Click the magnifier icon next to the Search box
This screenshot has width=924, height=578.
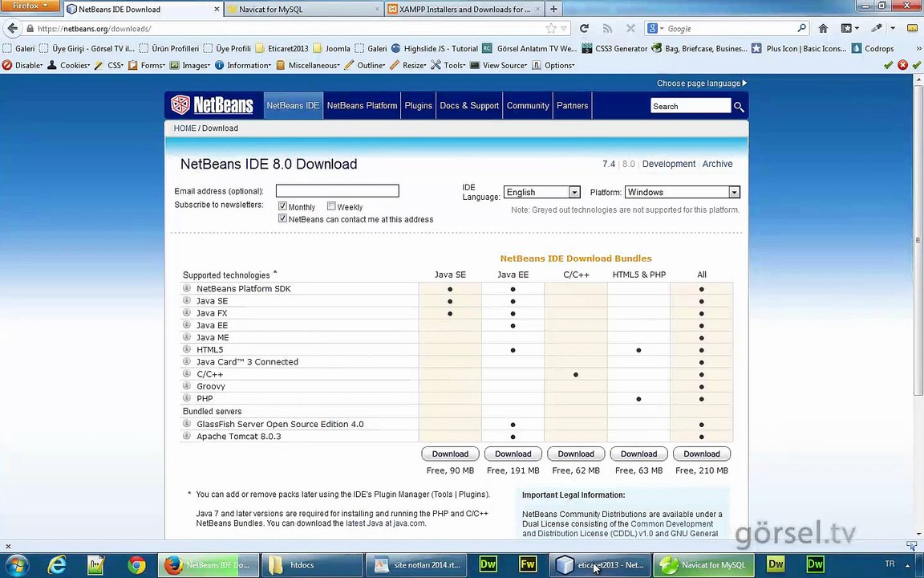[739, 107]
